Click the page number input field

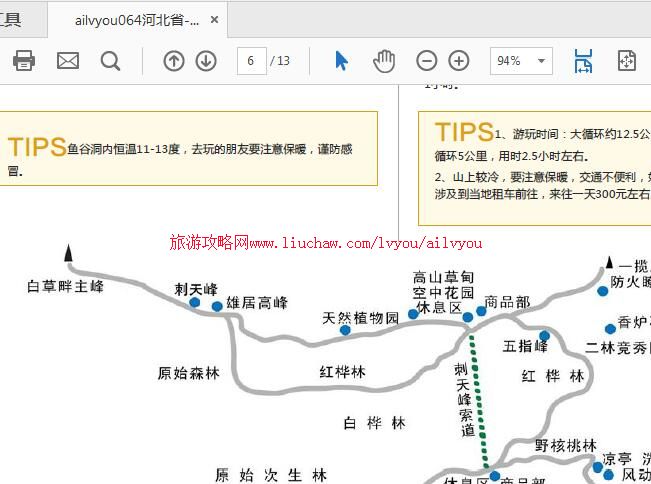pyautogui.click(x=251, y=61)
